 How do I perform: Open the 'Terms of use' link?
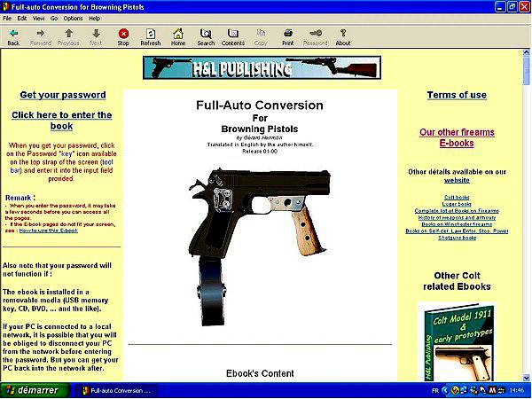457,95
